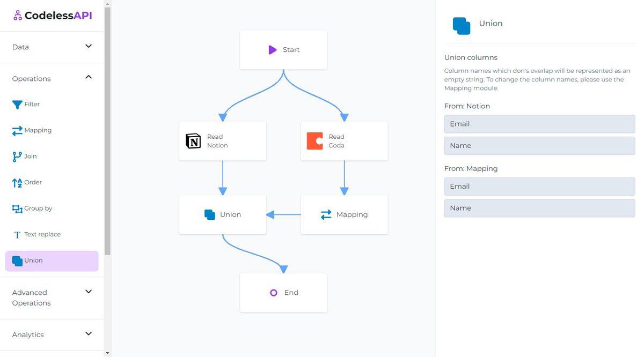Click the Mapping arrows icon on canvas node
644x357 pixels.
click(x=326, y=214)
